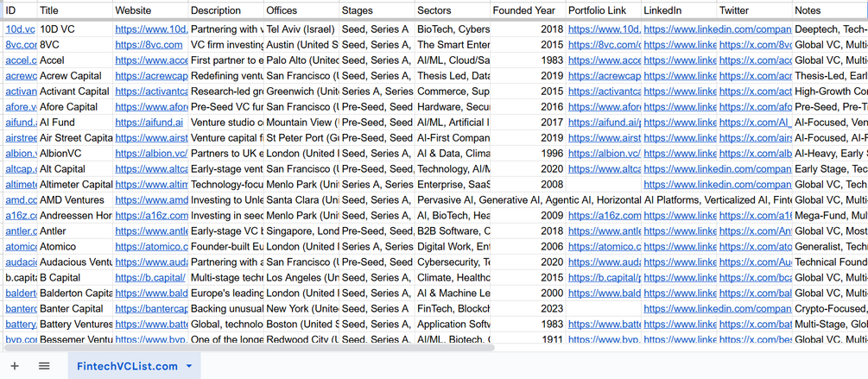Open the FintechVCList.com tab dropdown arrow
868x379 pixels.
click(x=189, y=366)
